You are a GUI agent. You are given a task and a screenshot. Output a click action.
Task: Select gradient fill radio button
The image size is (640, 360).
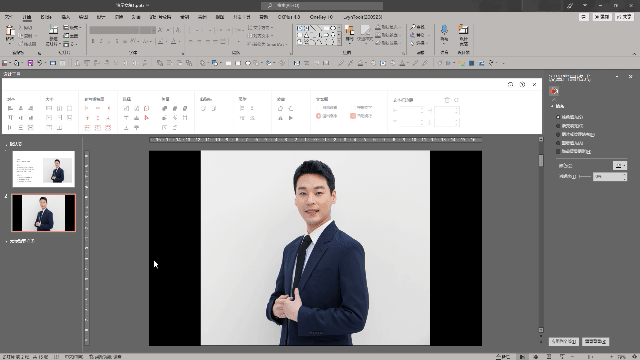(x=558, y=126)
